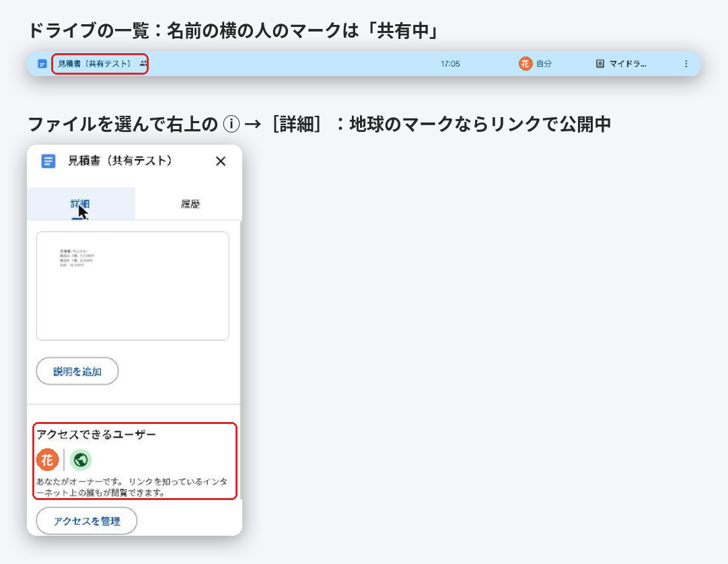This screenshot has height=564, width=728.
Task: Click the 説明を追加 button
Action: (x=77, y=372)
